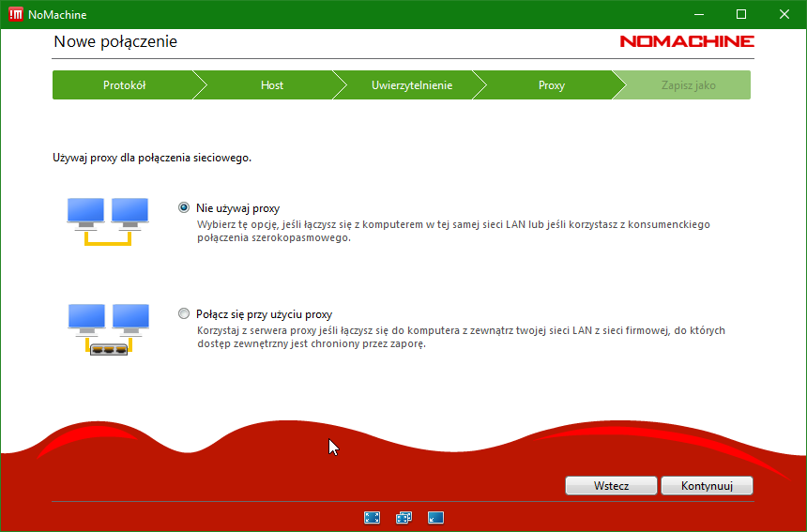This screenshot has width=807, height=532.
Task: Jump to the Host step
Action: click(x=271, y=85)
